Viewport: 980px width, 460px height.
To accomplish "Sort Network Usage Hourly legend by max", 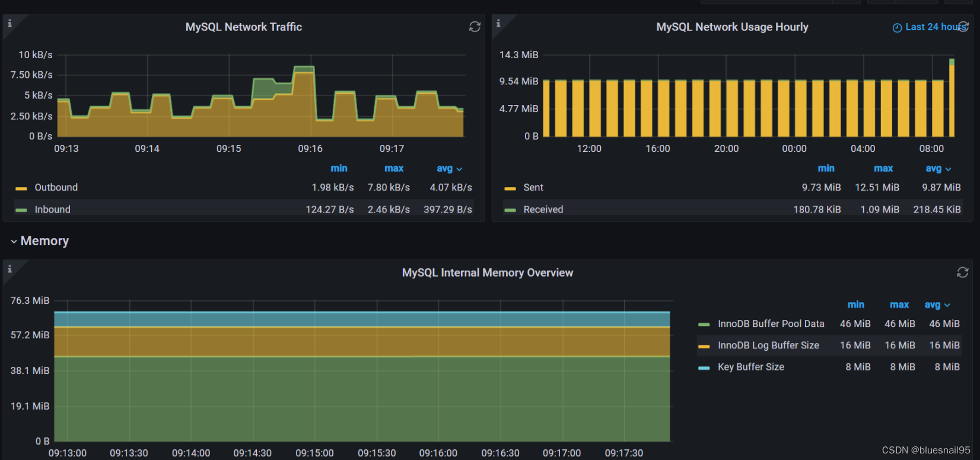I will tap(883, 169).
